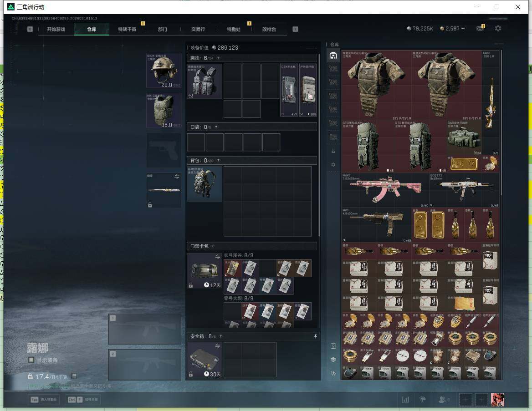532x411 pixels.
Task: Click the warehouse sidebar lock icon
Action: (333, 151)
